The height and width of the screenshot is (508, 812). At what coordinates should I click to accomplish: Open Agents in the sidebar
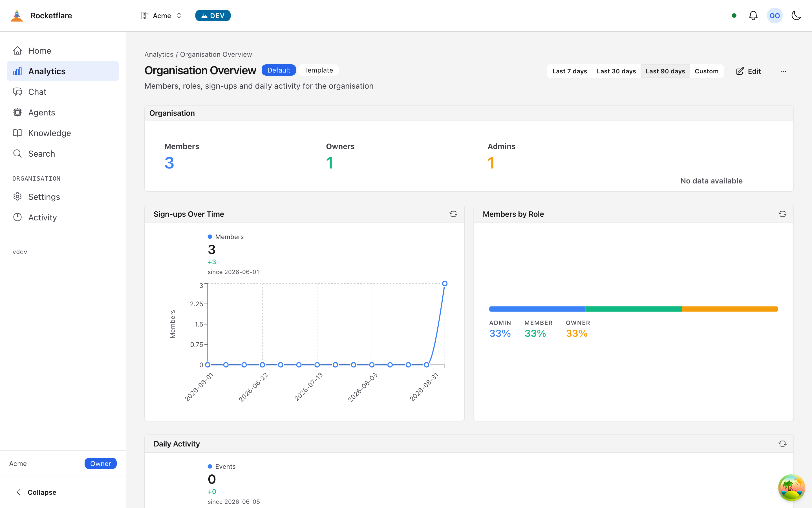click(63, 112)
